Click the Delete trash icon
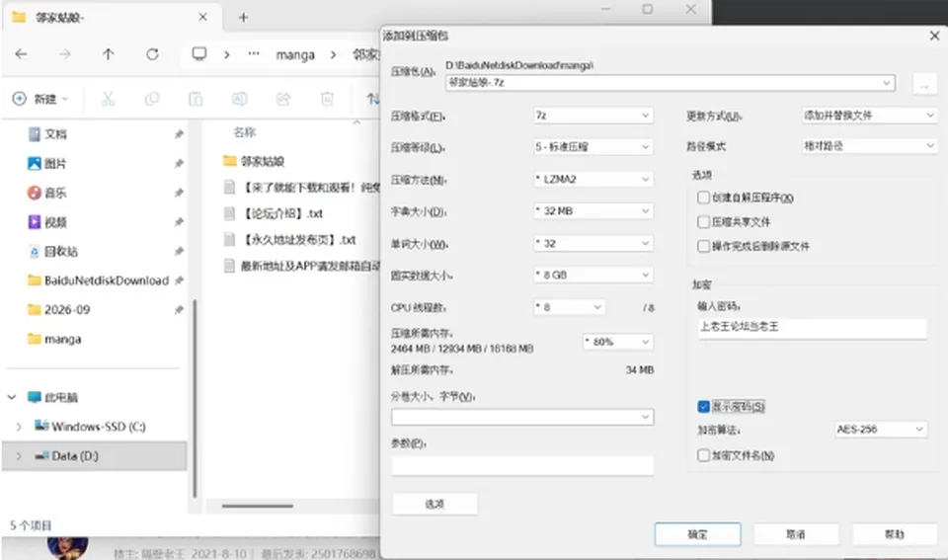 tap(327, 99)
